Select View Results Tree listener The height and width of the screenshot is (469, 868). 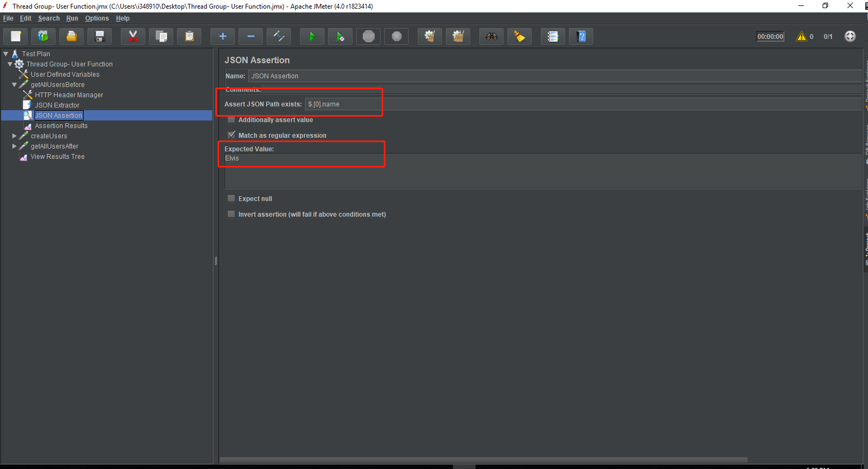tap(58, 157)
